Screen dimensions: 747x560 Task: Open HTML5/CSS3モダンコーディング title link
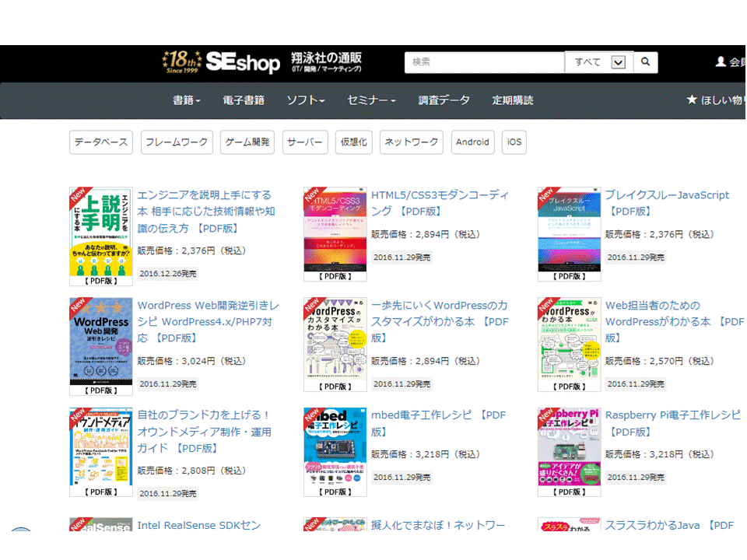[x=440, y=203]
